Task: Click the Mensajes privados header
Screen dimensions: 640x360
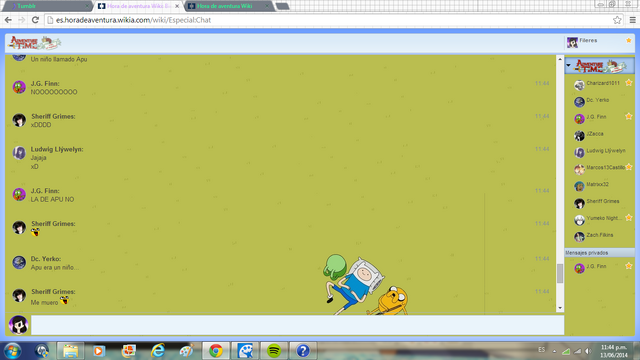Action: (599, 253)
